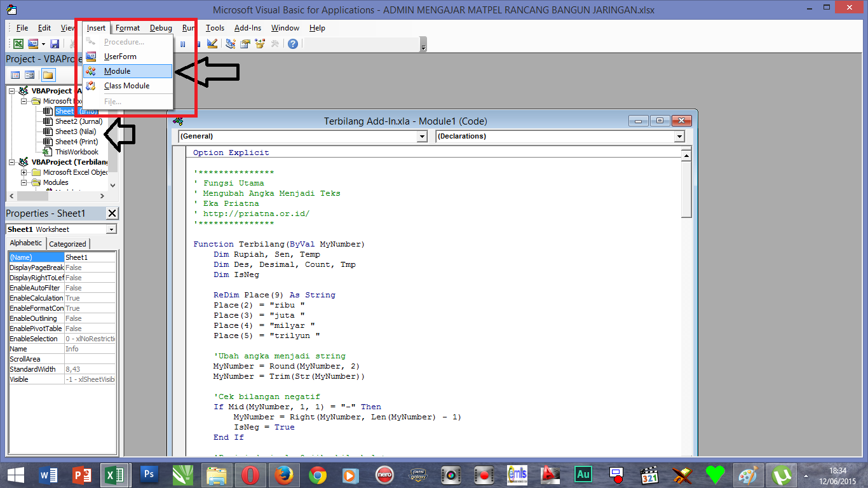The height and width of the screenshot is (488, 868).
Task: Open the Debug menu
Action: pos(161,28)
